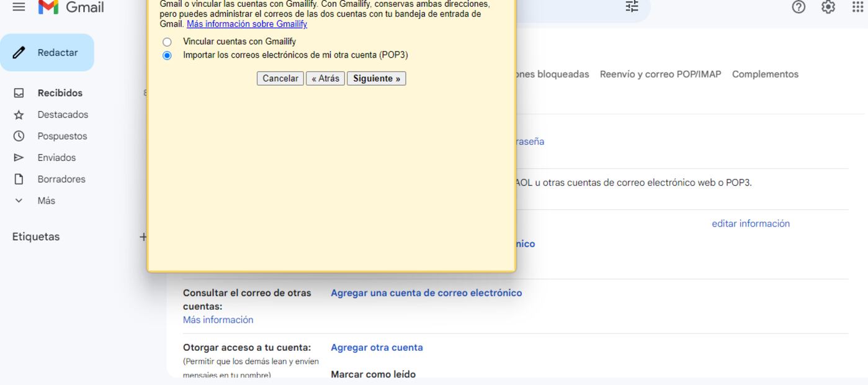This screenshot has height=385, width=868.
Task: Create a new label with the plus icon
Action: point(143,237)
